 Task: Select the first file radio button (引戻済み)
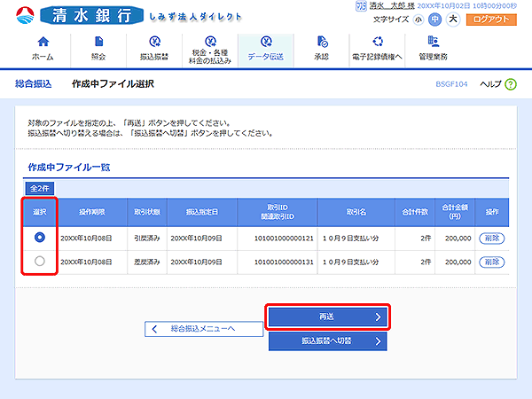[39, 238]
